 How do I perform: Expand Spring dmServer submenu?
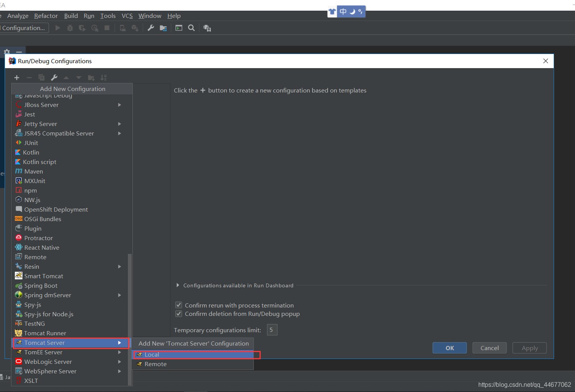pos(119,295)
